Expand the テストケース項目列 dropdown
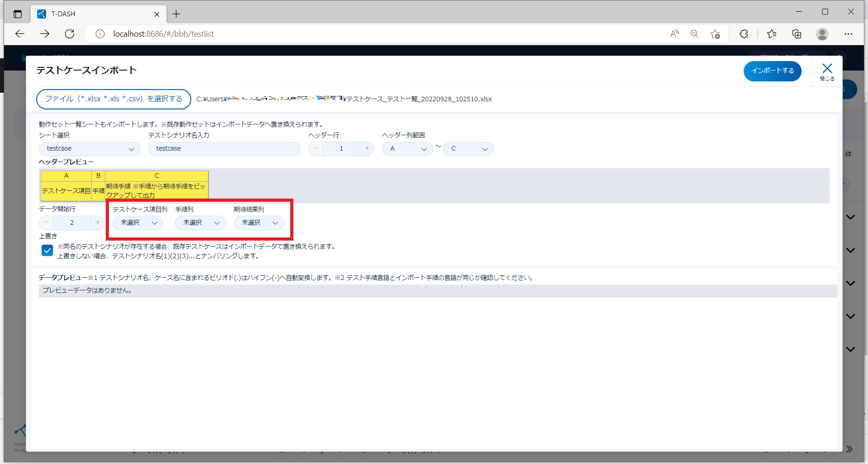 (138, 223)
